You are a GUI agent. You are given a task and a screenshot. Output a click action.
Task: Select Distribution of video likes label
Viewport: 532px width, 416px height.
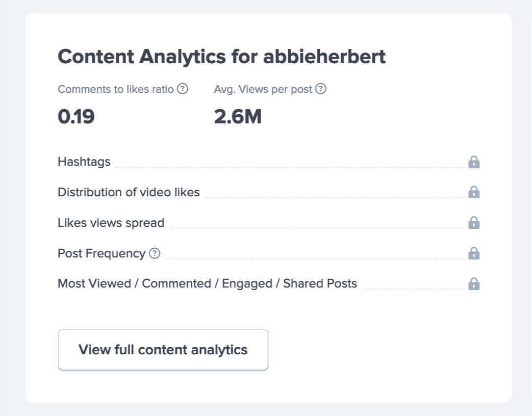point(129,192)
